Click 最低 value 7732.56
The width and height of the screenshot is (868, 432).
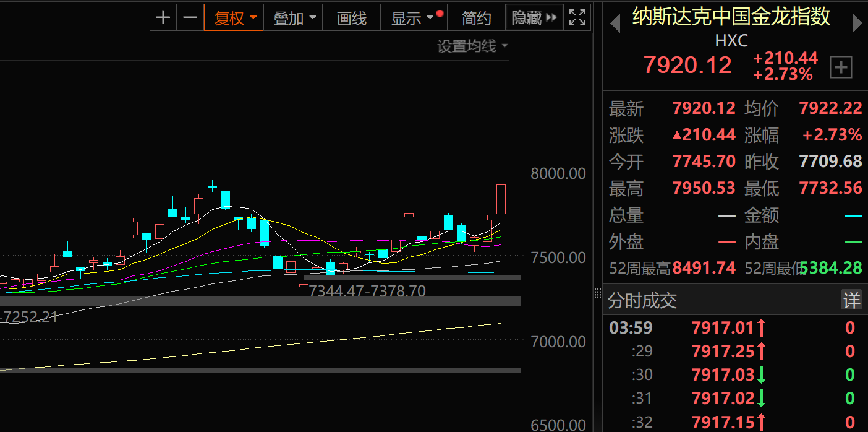coord(830,188)
